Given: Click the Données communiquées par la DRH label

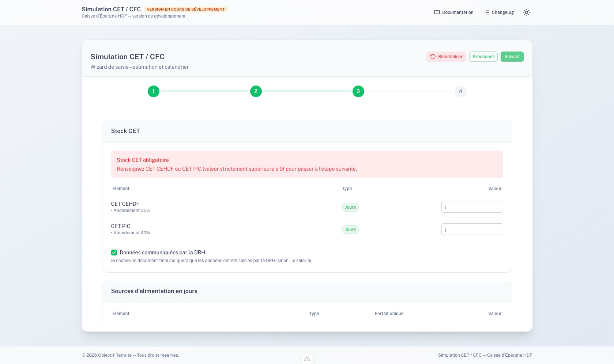Looking at the screenshot, I should [x=162, y=253].
